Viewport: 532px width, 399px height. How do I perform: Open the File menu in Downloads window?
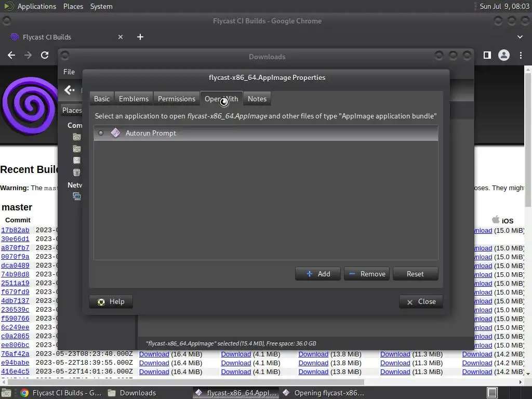click(69, 72)
